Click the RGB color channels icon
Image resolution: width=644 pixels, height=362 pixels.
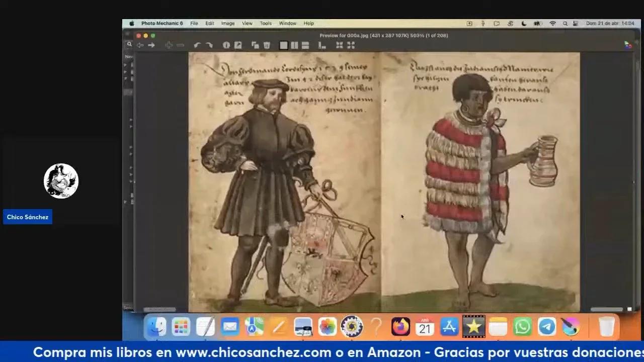[x=628, y=45]
